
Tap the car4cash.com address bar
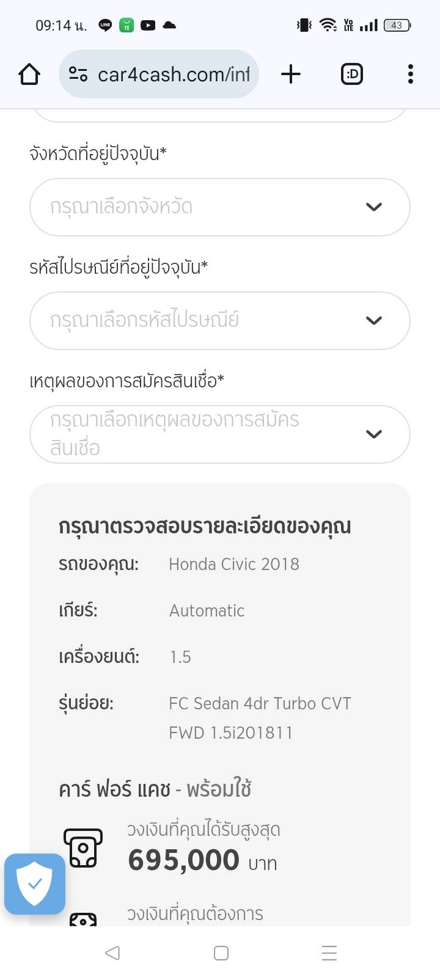pyautogui.click(x=174, y=75)
